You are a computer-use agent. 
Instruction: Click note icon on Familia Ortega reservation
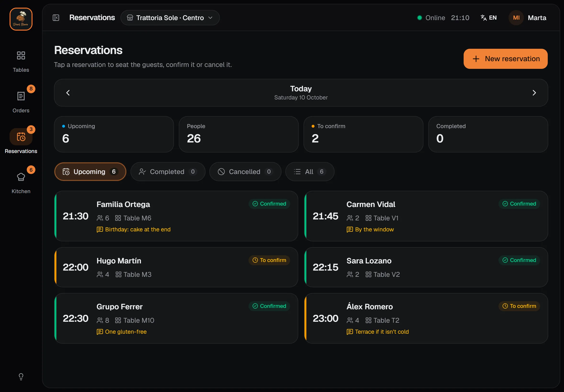tap(100, 229)
